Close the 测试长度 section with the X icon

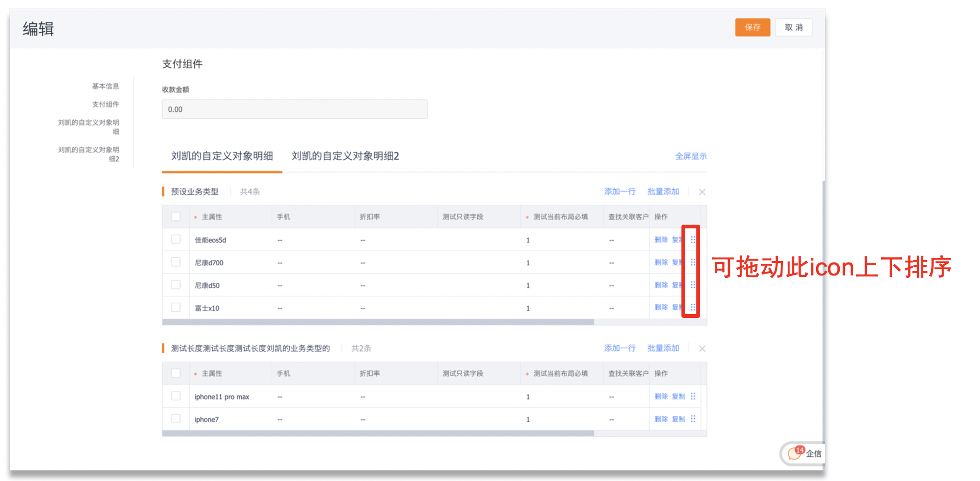[702, 349]
